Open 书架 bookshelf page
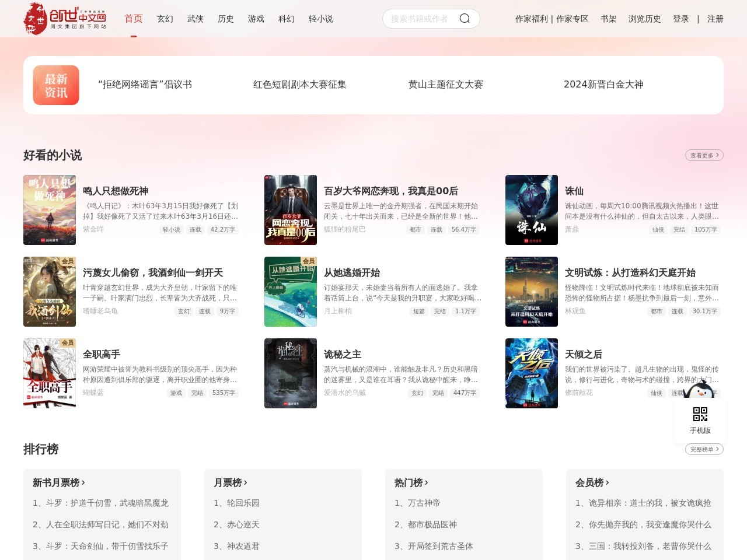The height and width of the screenshot is (560, 747). 608,19
